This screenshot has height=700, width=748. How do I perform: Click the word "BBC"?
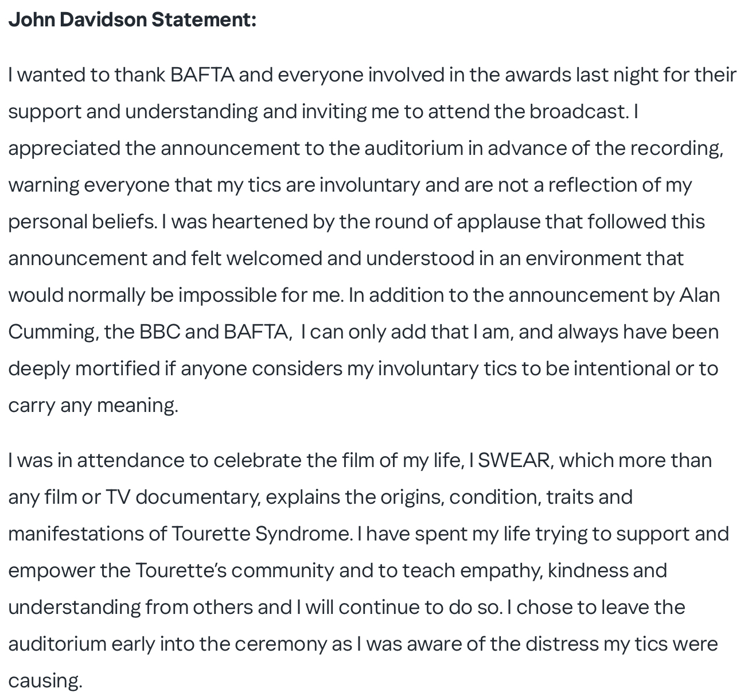[159, 332]
